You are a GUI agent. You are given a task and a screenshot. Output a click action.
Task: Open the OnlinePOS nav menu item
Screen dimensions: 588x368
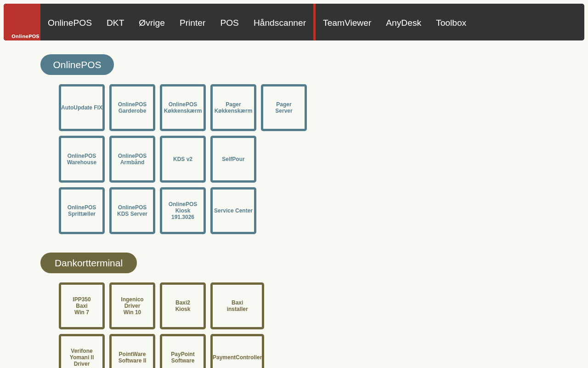[x=70, y=23]
